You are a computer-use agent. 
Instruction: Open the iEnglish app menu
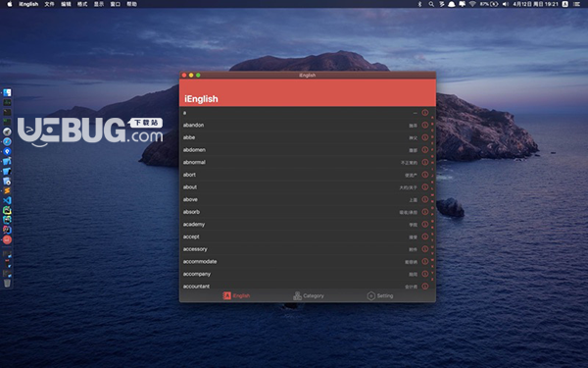28,4
